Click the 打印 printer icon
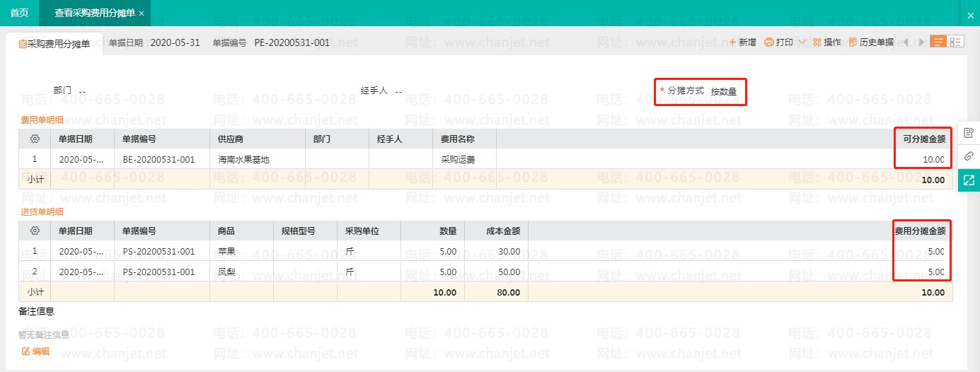Image resolution: width=980 pixels, height=372 pixels. pos(768,42)
